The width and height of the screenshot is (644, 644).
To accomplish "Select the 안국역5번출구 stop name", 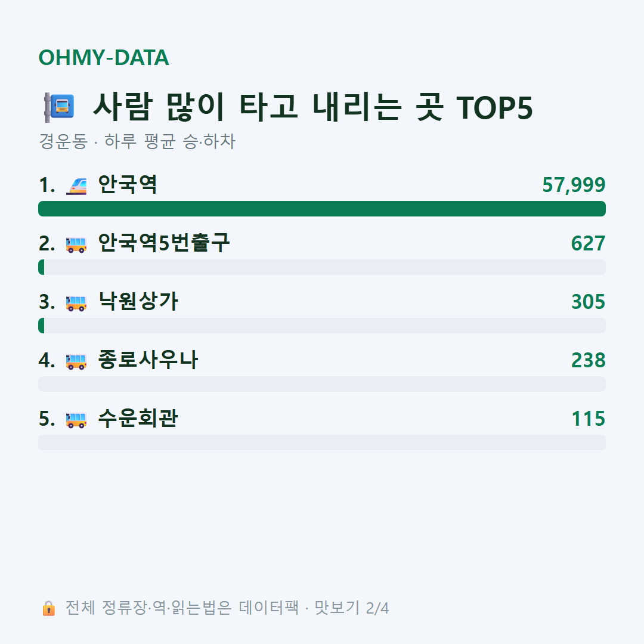I will (x=164, y=243).
